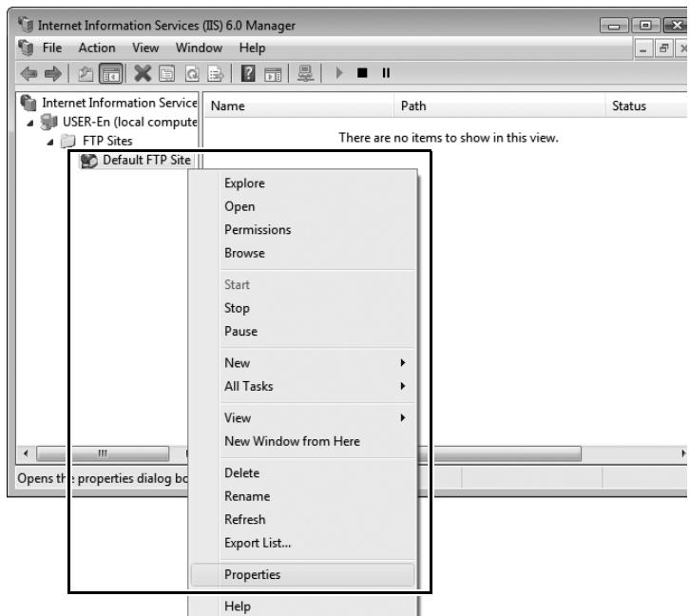The height and width of the screenshot is (616, 690).
Task: Click the details pane scroll right arrow
Action: point(683,453)
